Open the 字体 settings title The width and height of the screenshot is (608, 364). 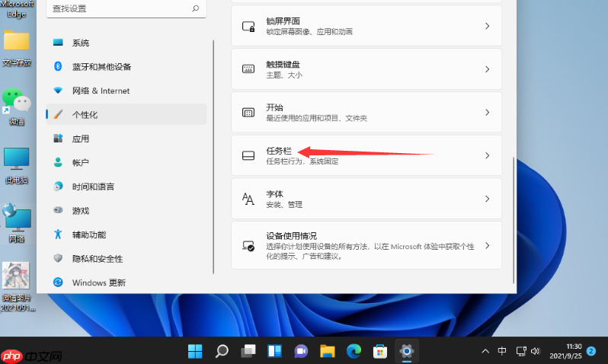click(x=274, y=194)
